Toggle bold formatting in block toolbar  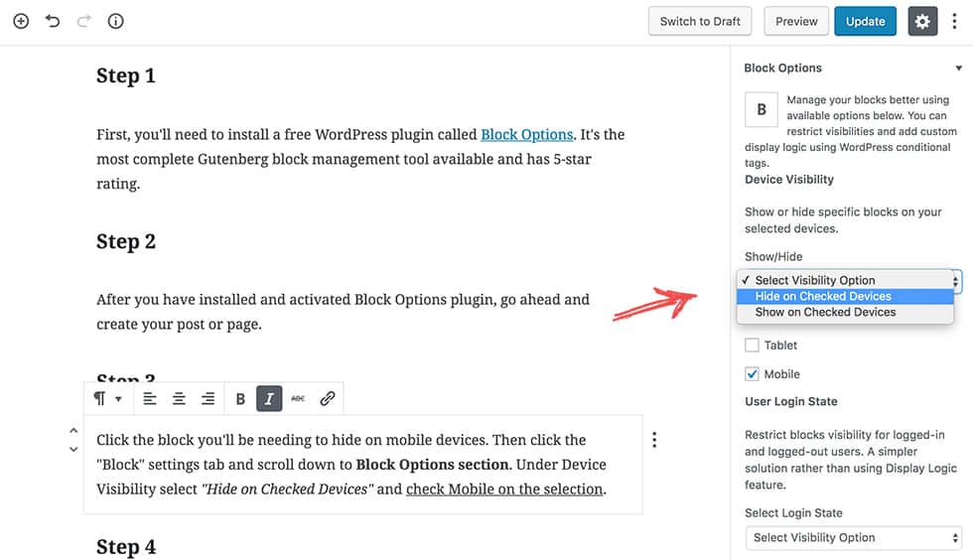pos(240,398)
